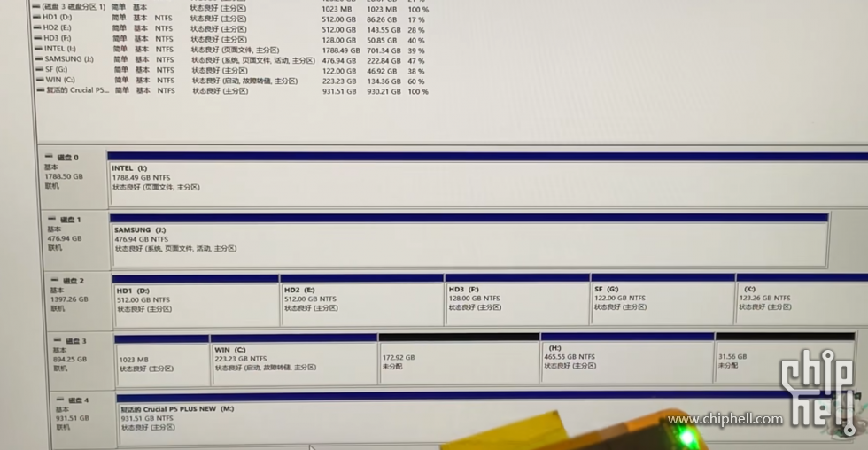Select the HD2 (E:) drive icon in volume list
868x450 pixels.
point(37,27)
